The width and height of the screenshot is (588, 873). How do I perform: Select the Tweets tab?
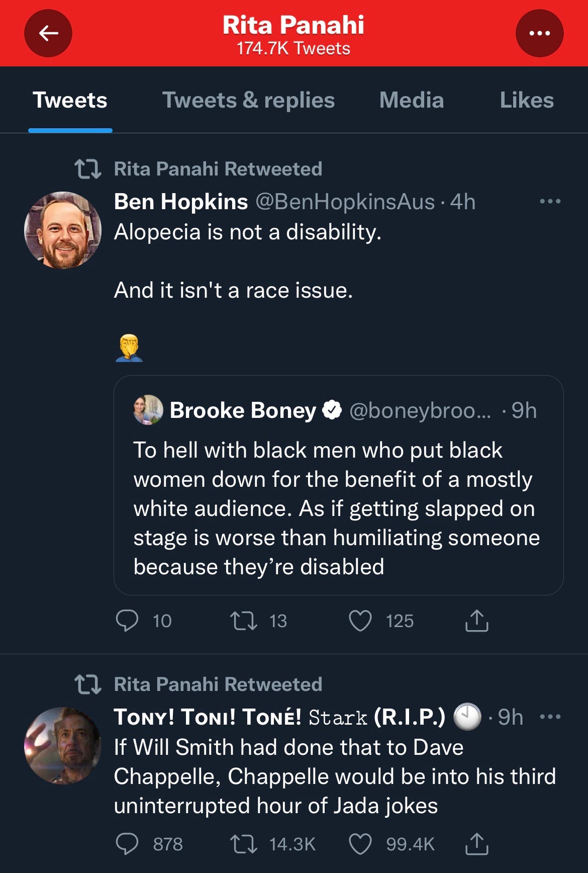(70, 100)
